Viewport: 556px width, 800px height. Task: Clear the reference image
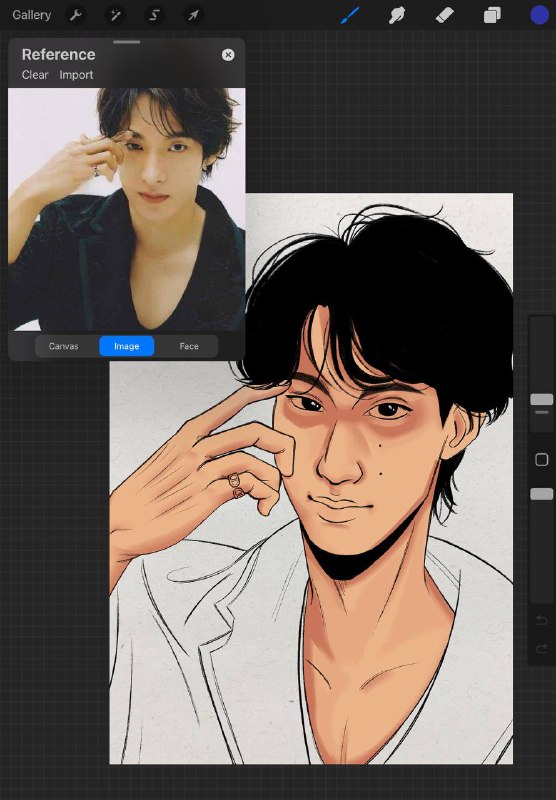click(x=35, y=75)
